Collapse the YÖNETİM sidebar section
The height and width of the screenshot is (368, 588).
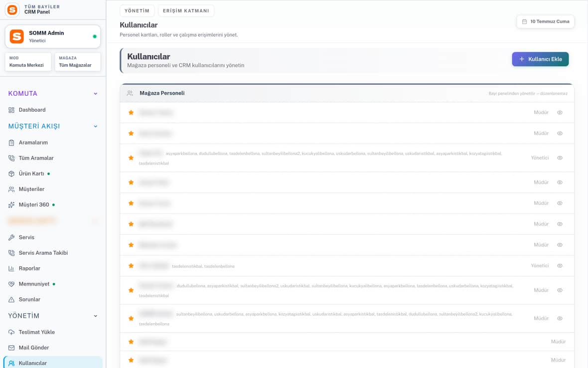96,316
